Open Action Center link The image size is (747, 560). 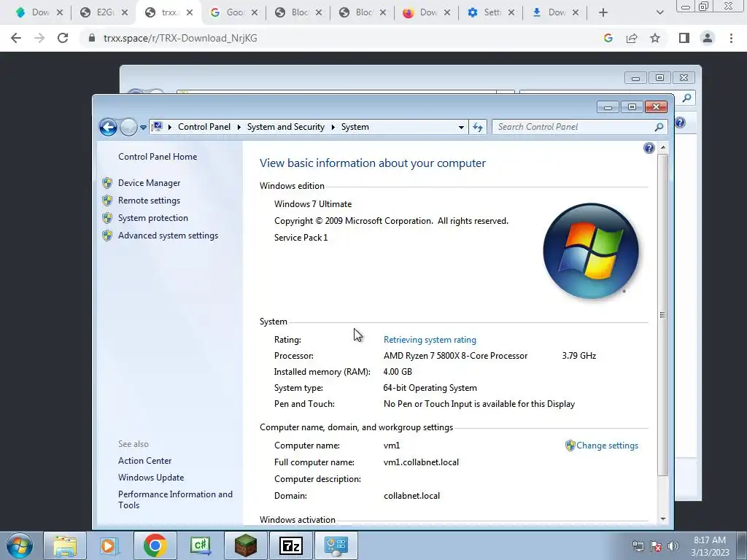point(145,461)
